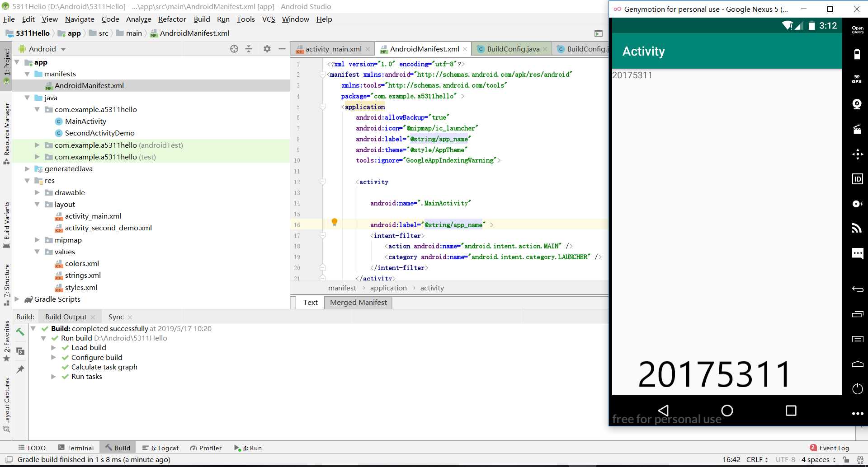Image resolution: width=868 pixels, height=467 pixels.
Task: Open Genymotion device ID widget
Action: (857, 179)
